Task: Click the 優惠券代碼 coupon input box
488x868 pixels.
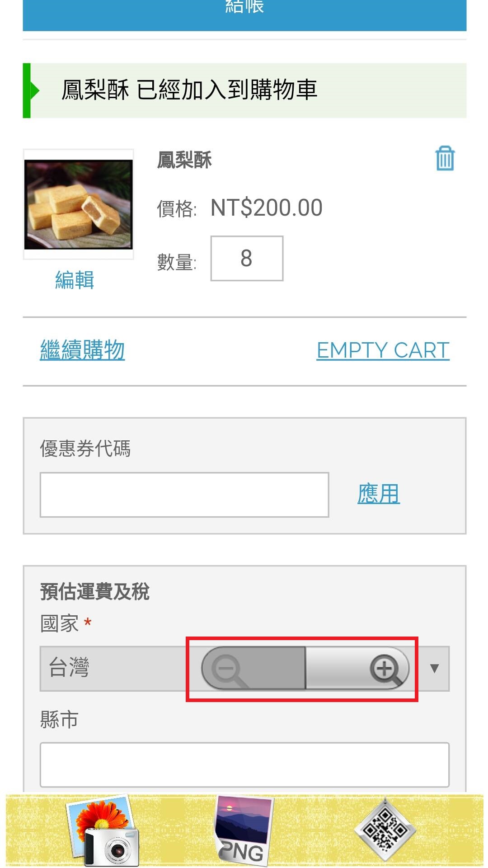Action: click(x=184, y=495)
